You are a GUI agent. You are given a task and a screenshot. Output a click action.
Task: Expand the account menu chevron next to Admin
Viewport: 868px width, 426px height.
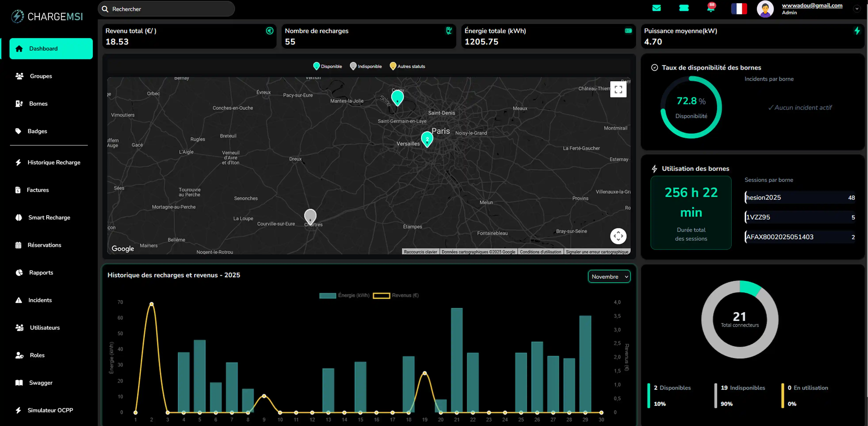coord(857,9)
